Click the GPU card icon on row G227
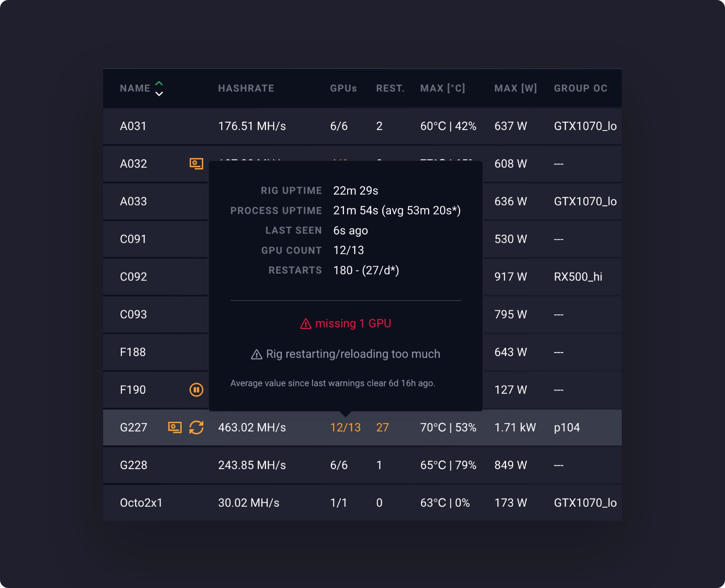Viewport: 725px width, 588px height. click(175, 427)
